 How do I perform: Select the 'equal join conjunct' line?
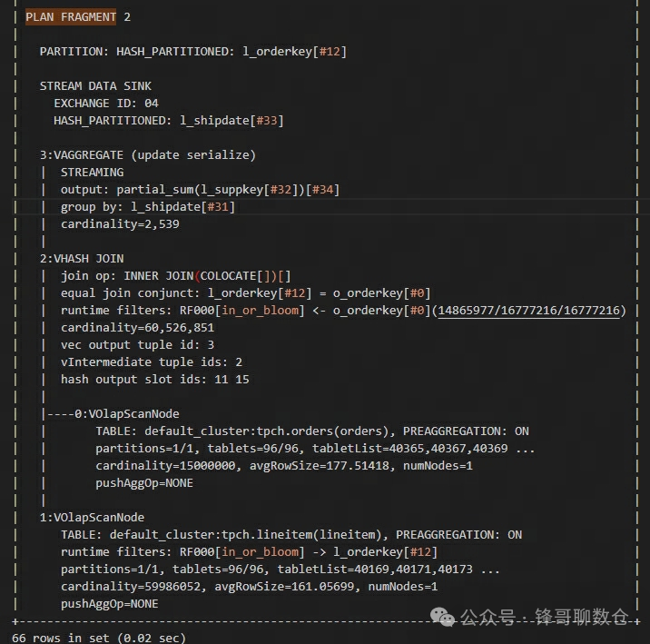[246, 293]
